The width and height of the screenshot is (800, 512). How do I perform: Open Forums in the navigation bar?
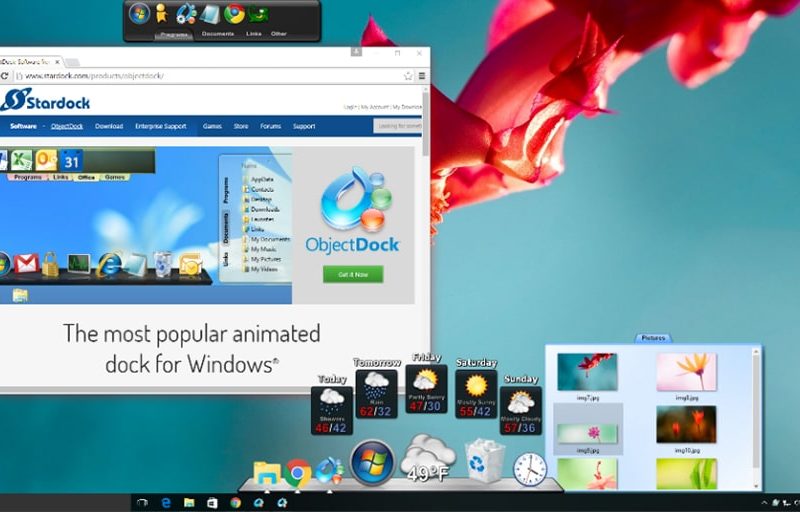(270, 126)
